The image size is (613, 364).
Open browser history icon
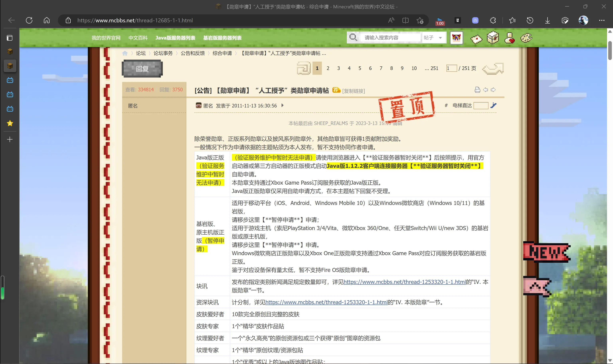pos(530,20)
